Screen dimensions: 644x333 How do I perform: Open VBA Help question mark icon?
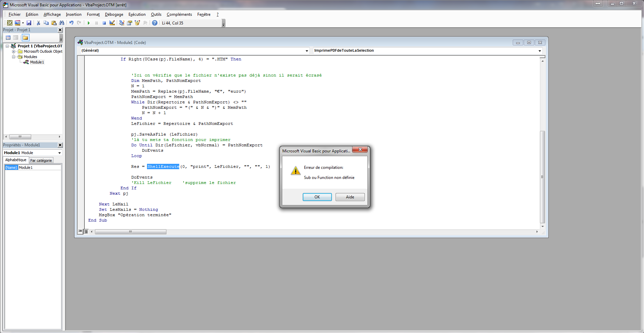tap(155, 23)
